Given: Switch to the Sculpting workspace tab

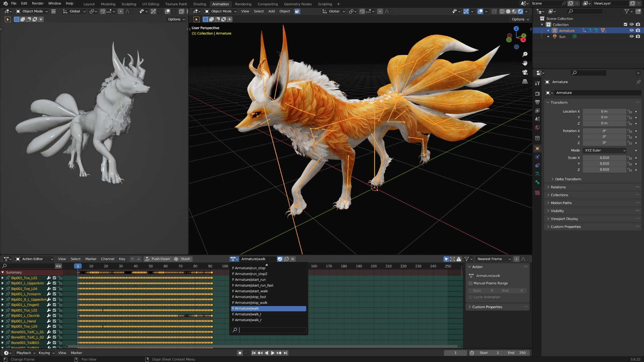Looking at the screenshot, I should coord(129,4).
